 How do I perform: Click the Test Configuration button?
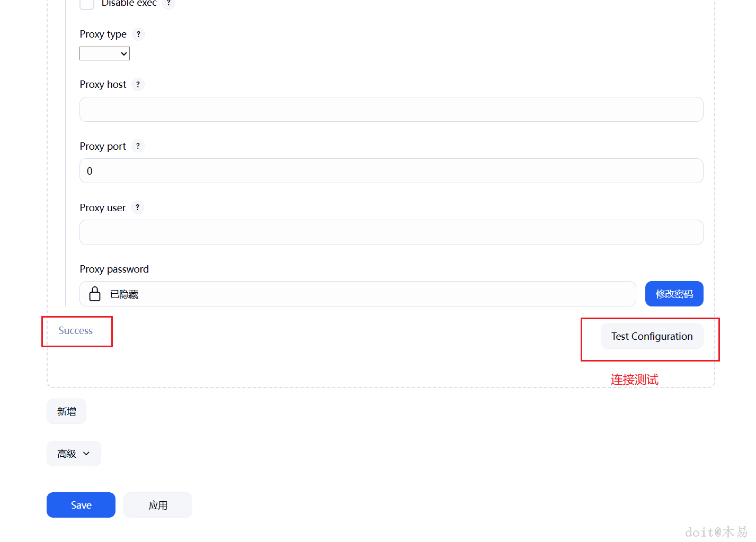(x=652, y=336)
